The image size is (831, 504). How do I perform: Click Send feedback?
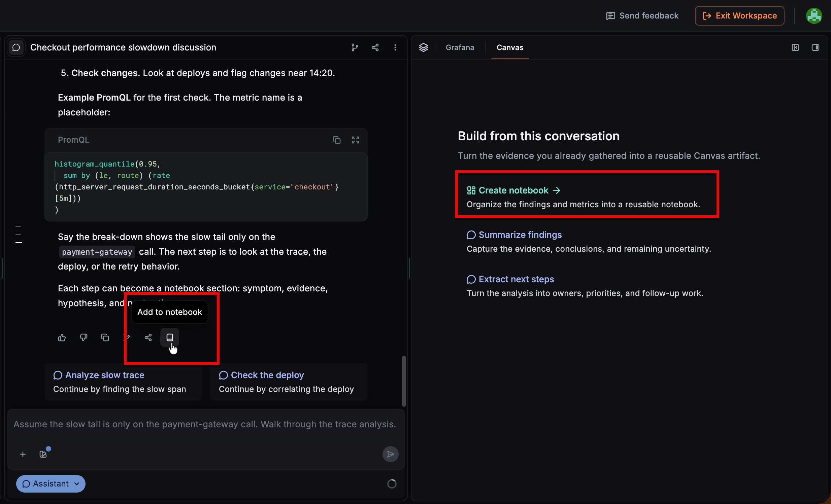(x=642, y=16)
